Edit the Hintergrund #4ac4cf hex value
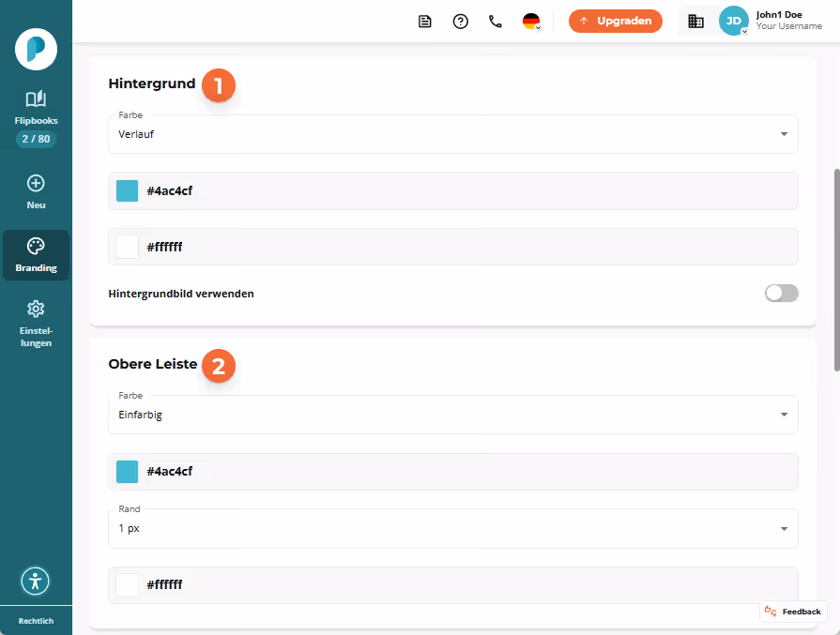This screenshot has width=840, height=635. click(x=169, y=190)
